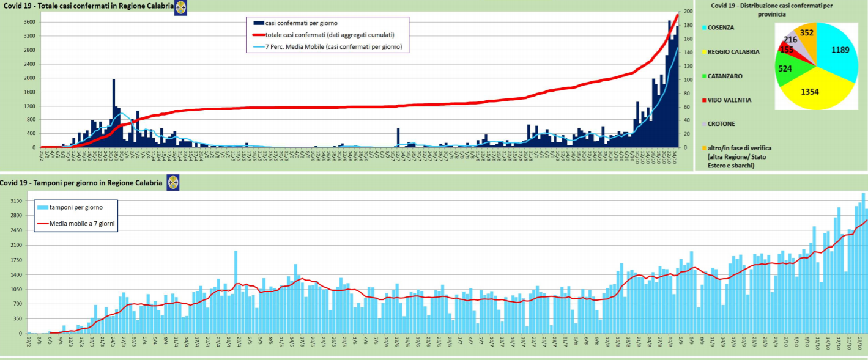Select the 'altro/in fase di verifica' legend entry
Viewport: 868px width, 360px height.
739,148
